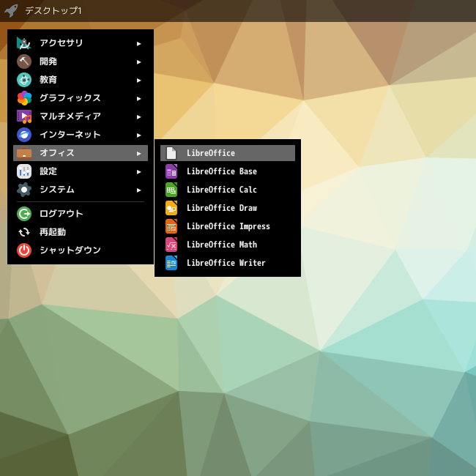Launch LibreOffice Calc

[228, 190]
